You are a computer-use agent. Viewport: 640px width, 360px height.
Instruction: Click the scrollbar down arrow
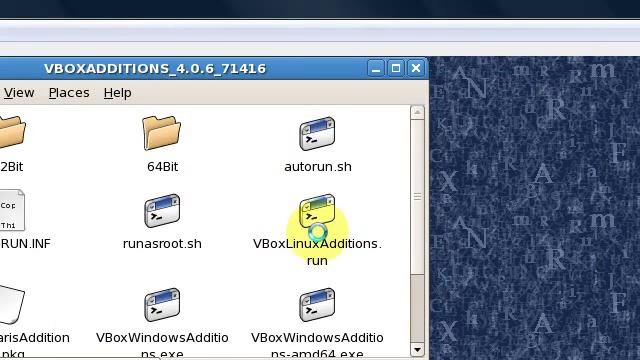tap(417, 350)
